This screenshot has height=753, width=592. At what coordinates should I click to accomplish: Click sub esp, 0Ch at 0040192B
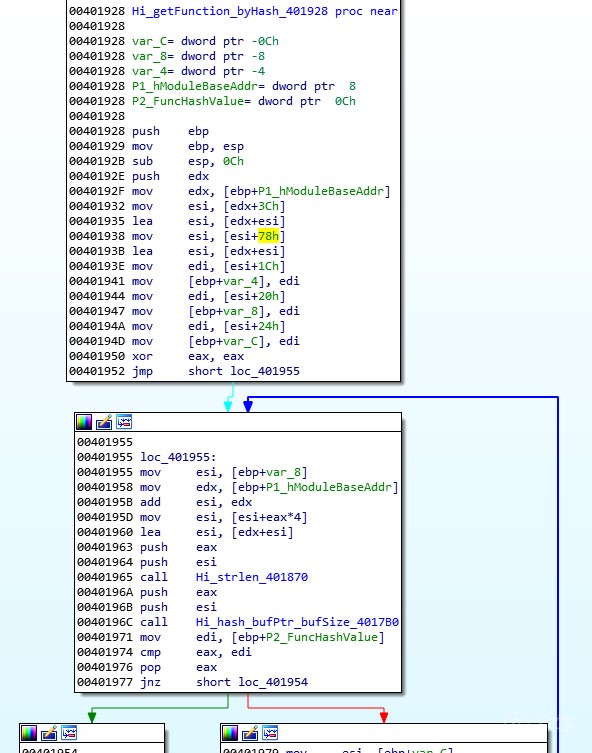pyautogui.click(x=188, y=161)
